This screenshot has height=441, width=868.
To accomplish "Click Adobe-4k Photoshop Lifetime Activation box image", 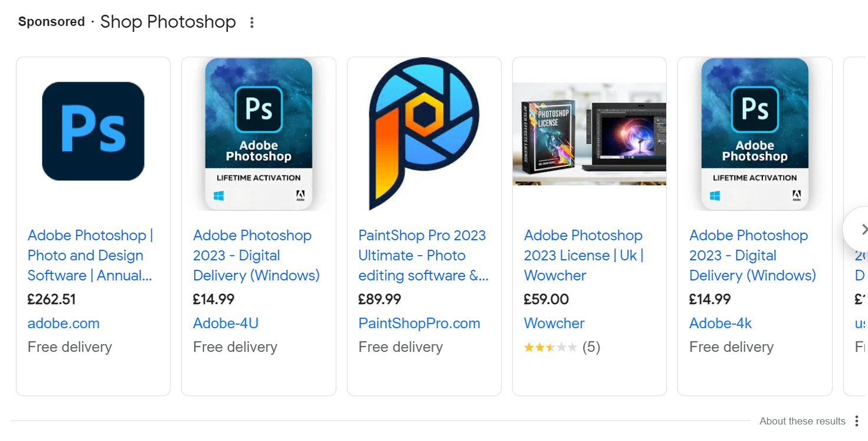I will [x=755, y=134].
